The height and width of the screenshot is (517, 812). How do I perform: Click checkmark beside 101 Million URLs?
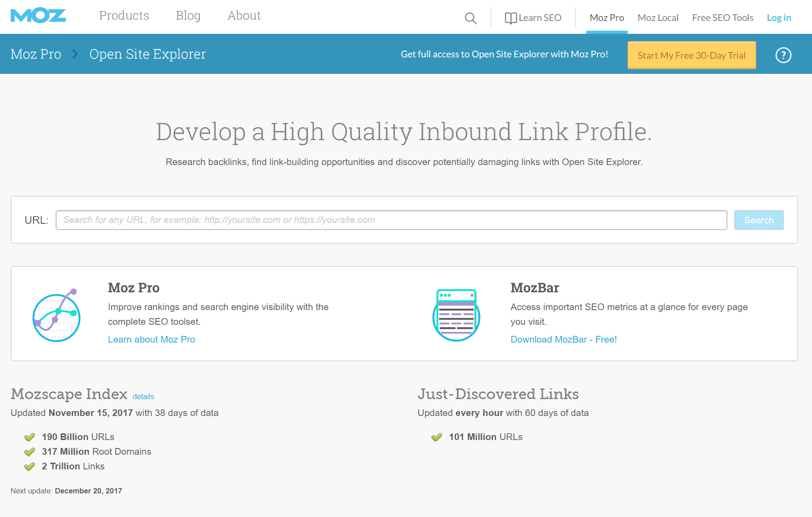pos(437,437)
